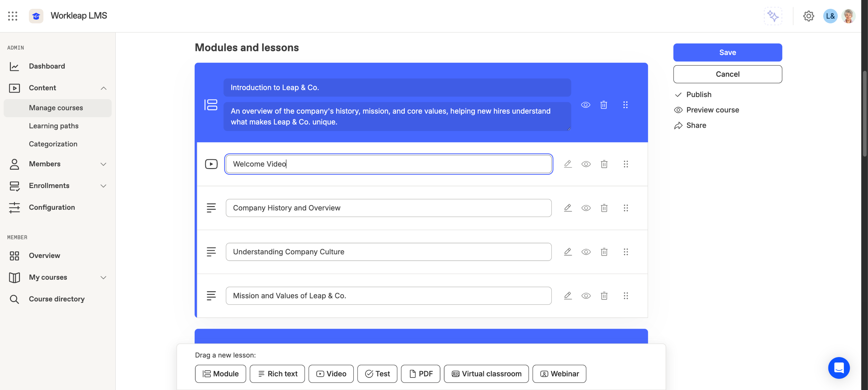This screenshot has height=390, width=868.
Task: Expand the Enrollments sidebar section
Action: click(x=103, y=186)
